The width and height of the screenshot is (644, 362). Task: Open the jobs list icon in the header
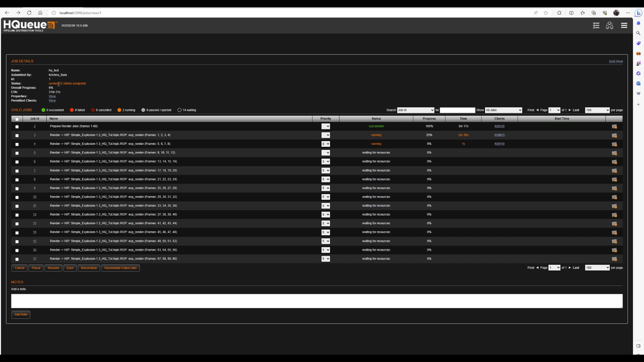click(596, 25)
